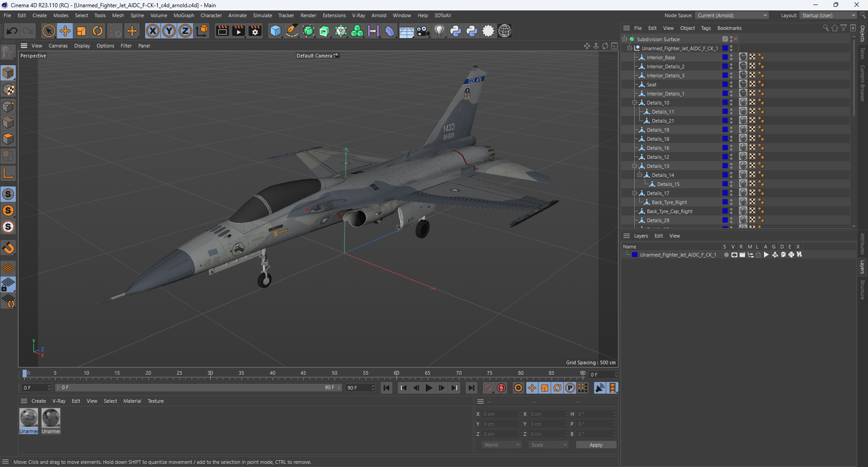The width and height of the screenshot is (868, 467).
Task: Click the timeline frame 45 marker
Action: click(x=303, y=374)
